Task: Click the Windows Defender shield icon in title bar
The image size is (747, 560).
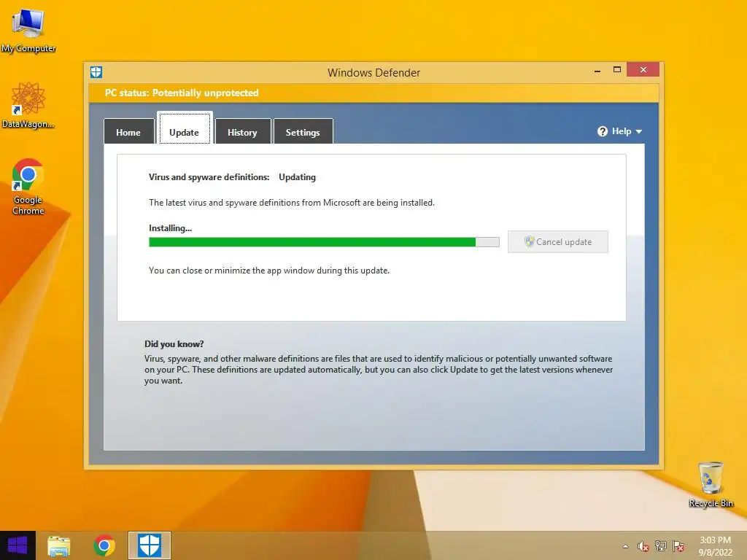Action: coord(96,72)
